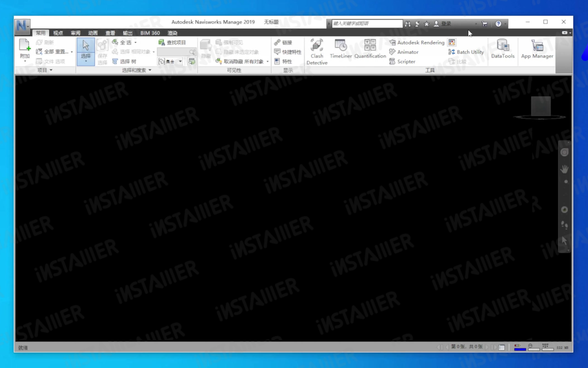Click the binoculars search icon
The image size is (588, 368).
(x=408, y=23)
